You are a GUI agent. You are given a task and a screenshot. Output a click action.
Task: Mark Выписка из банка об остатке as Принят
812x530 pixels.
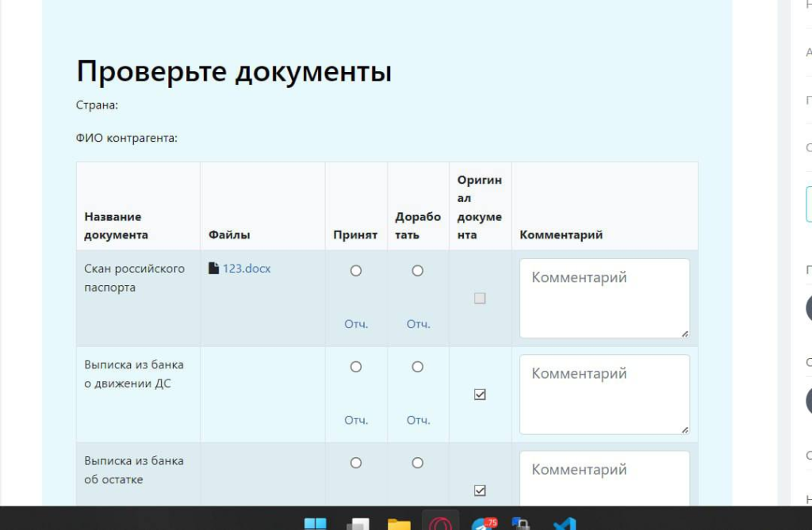click(x=356, y=463)
